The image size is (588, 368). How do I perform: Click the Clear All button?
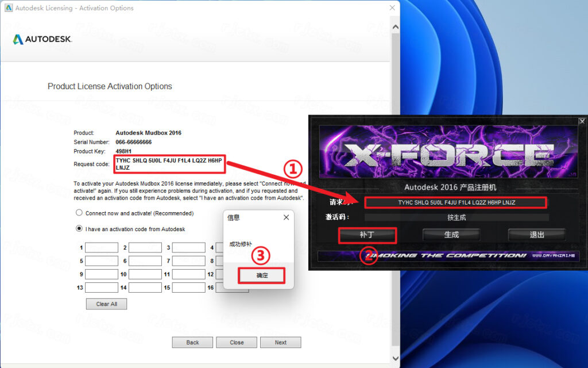coord(106,304)
